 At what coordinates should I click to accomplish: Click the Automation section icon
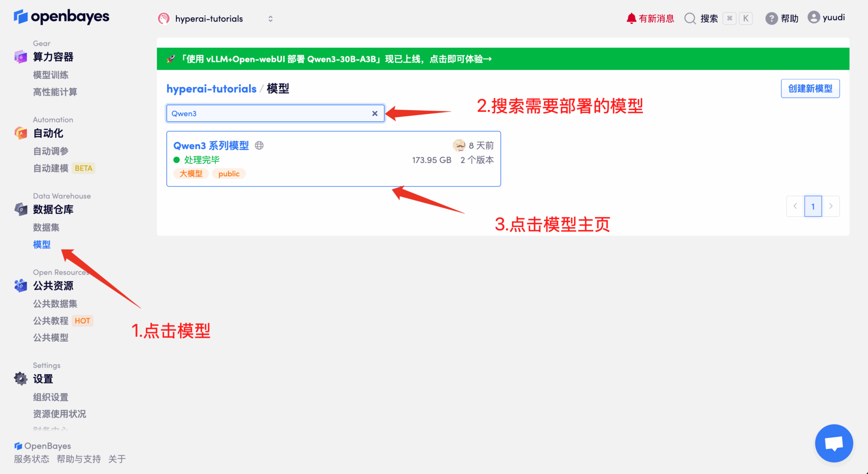[x=20, y=133]
